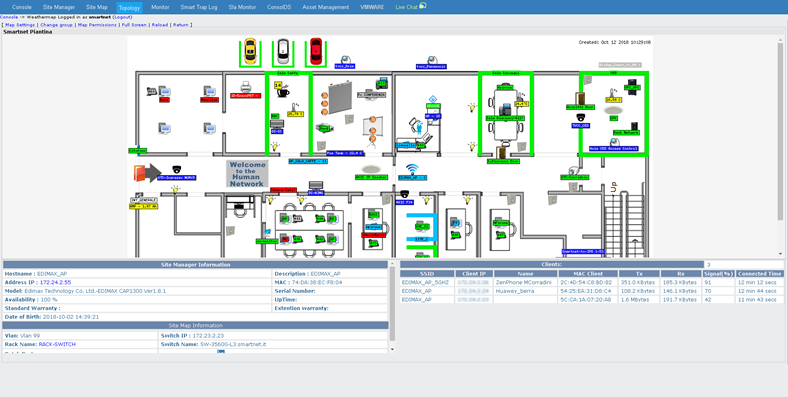Click the Map Settings link
The width and height of the screenshot is (788, 397).
tap(20, 25)
